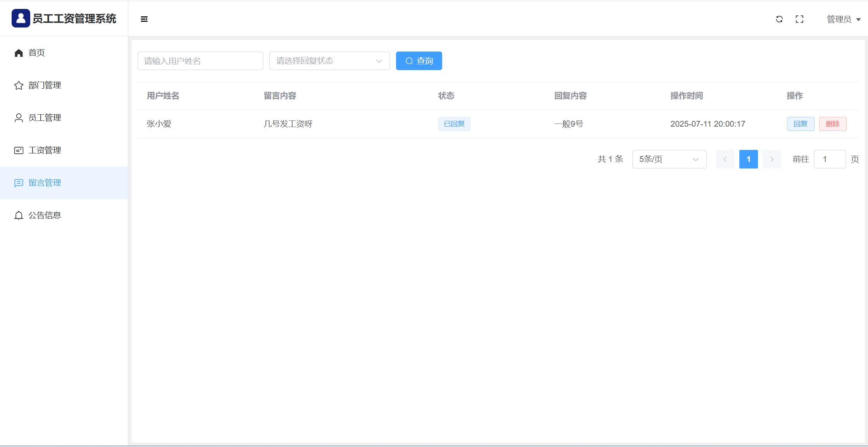Click the refresh icon in header
This screenshot has width=868, height=447.
coord(779,19)
